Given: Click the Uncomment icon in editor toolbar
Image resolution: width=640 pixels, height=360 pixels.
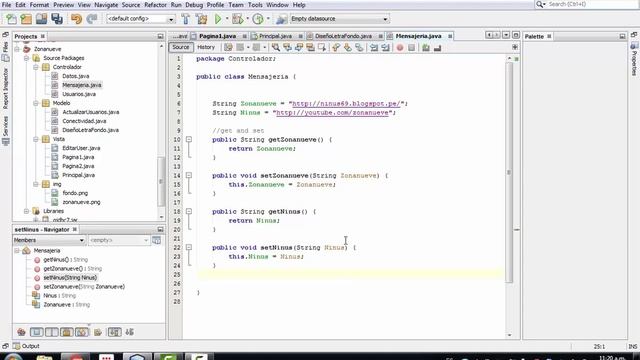Looking at the screenshot, I should coord(438,48).
